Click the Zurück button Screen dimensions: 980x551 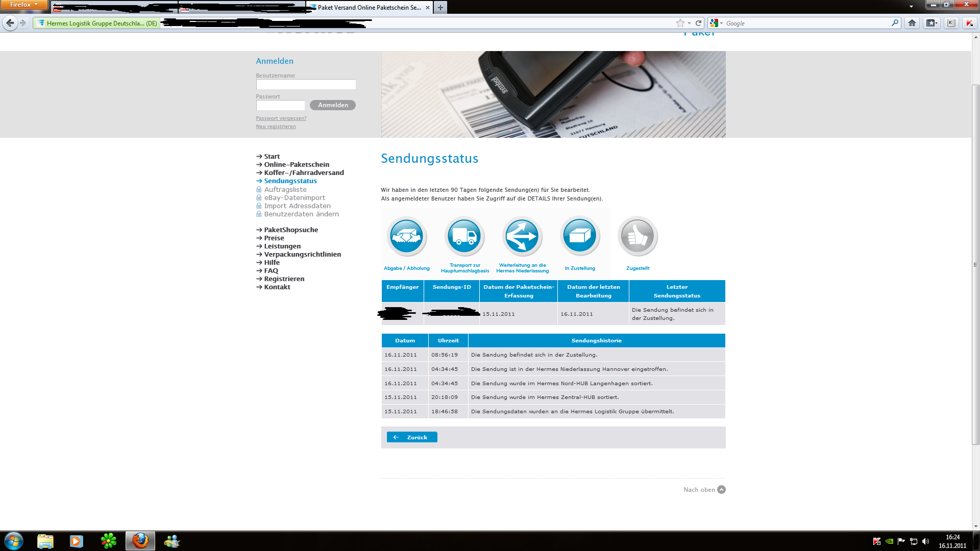[412, 437]
